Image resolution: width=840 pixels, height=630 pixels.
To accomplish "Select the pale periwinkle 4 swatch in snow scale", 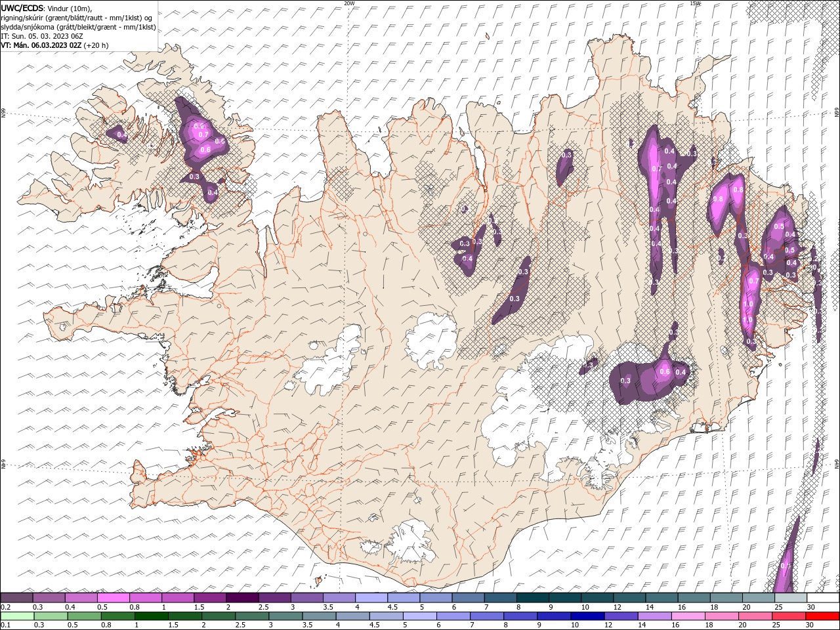I will (x=371, y=597).
